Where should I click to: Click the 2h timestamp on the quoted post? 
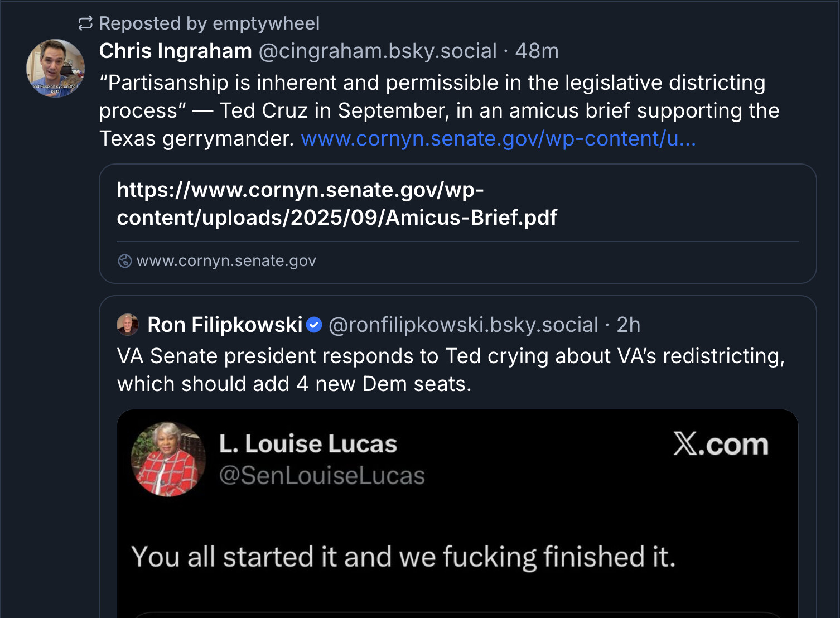pos(628,325)
